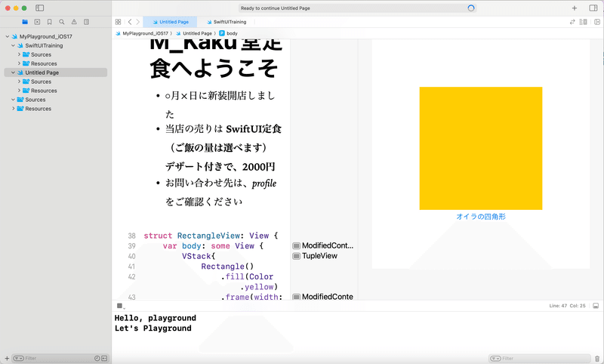The height and width of the screenshot is (364, 604).
Task: Expand Resources under SwiftUITraining
Action: pos(19,63)
